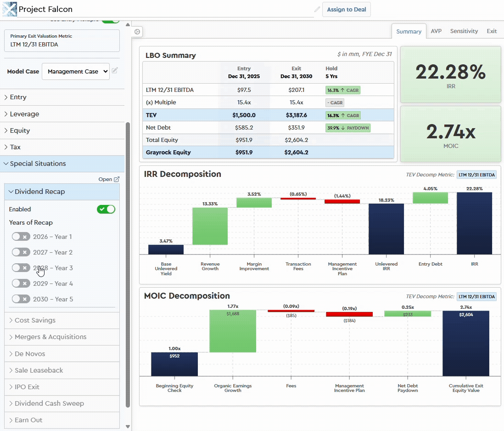Click the LTM 12/31 EBITDA badge in MOIC Decomposition

pos(477,296)
